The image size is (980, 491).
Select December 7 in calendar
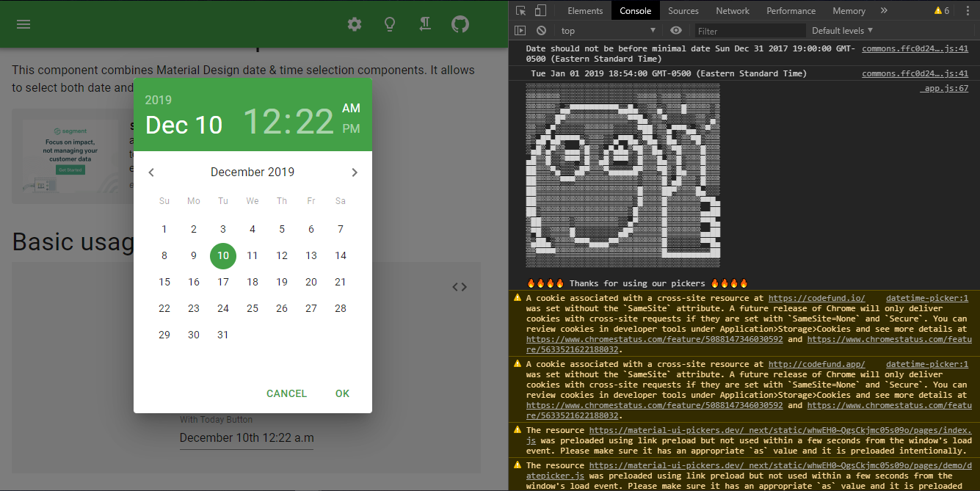pyautogui.click(x=341, y=230)
